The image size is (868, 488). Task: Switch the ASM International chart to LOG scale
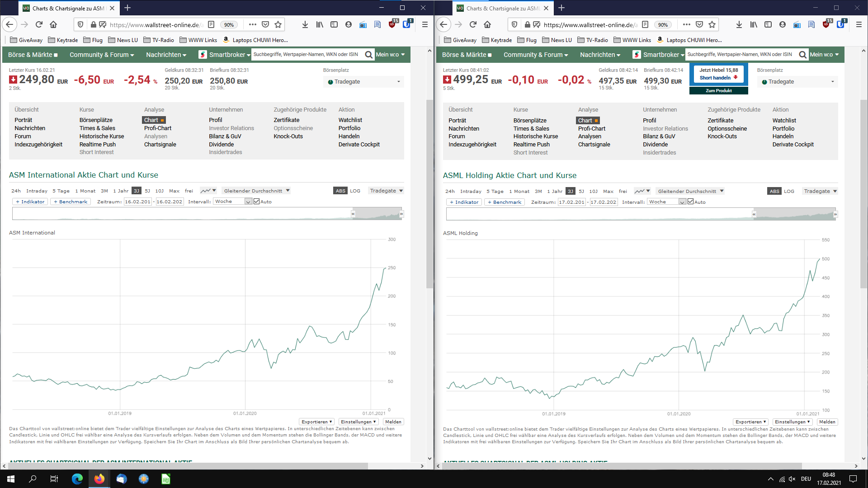pos(355,191)
